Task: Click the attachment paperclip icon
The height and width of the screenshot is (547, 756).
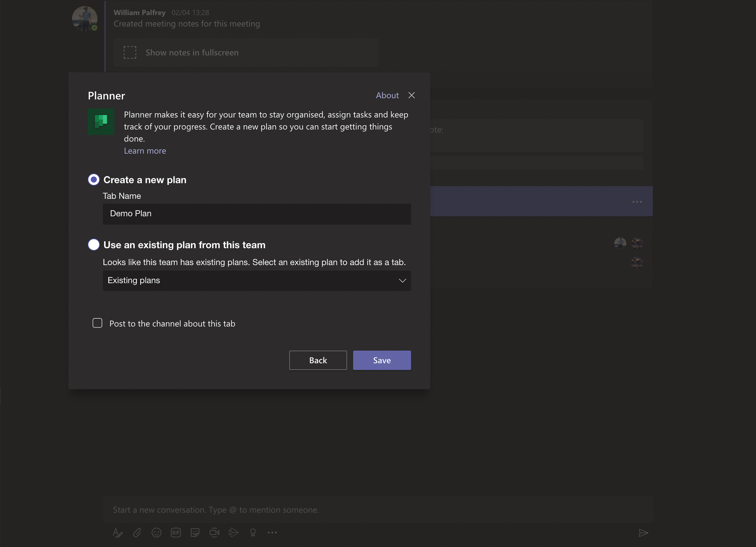Action: [x=137, y=532]
